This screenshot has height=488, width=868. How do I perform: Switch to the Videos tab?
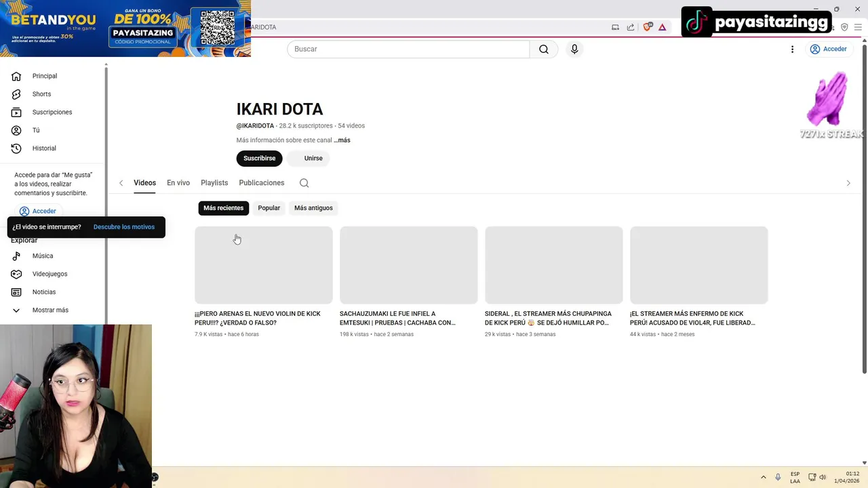(x=144, y=183)
